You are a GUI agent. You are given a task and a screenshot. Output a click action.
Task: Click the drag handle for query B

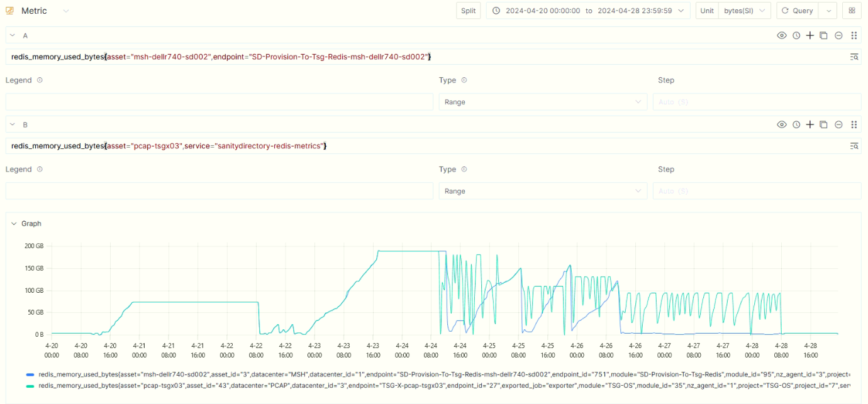pos(854,125)
